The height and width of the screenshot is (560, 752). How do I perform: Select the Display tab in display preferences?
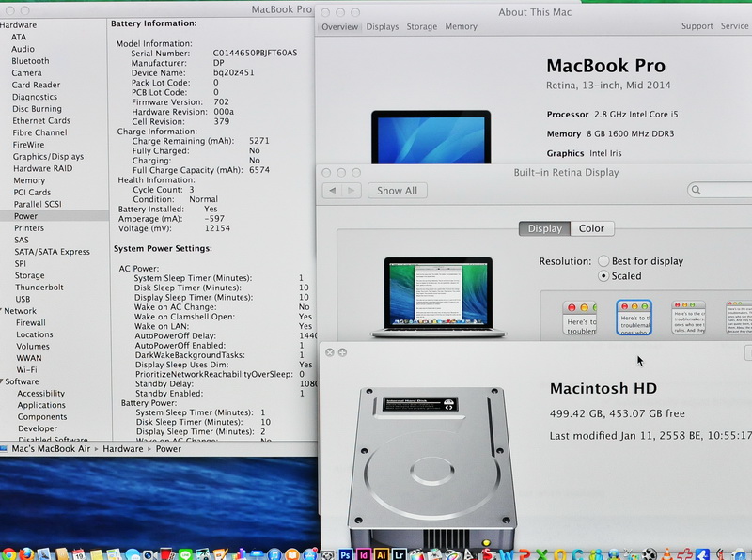point(544,228)
